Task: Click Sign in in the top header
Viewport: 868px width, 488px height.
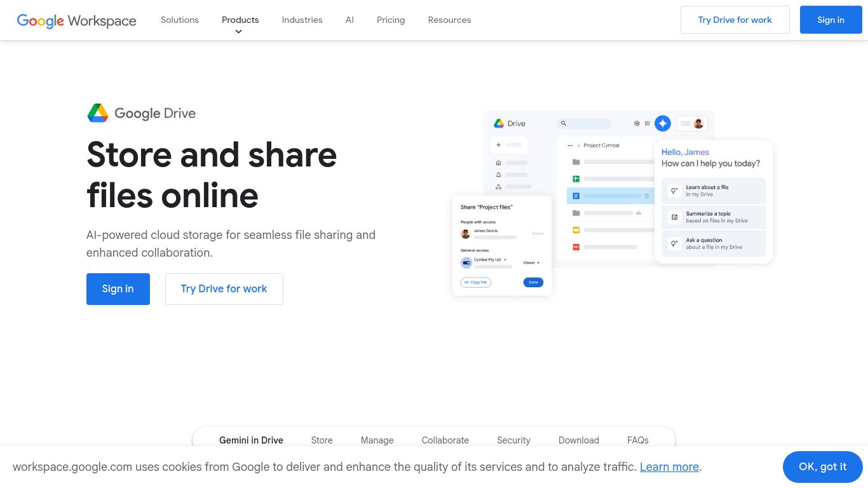Action: 831,20
